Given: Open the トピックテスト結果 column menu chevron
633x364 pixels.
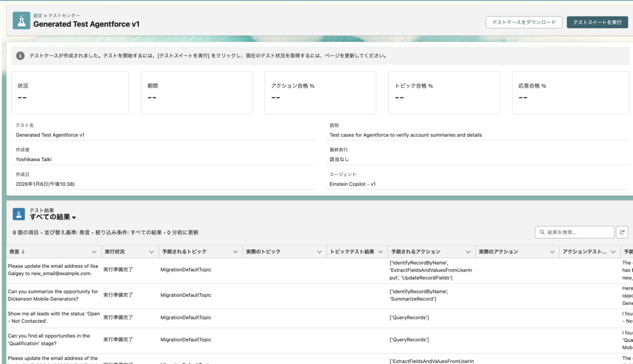Looking at the screenshot, I should 380,252.
